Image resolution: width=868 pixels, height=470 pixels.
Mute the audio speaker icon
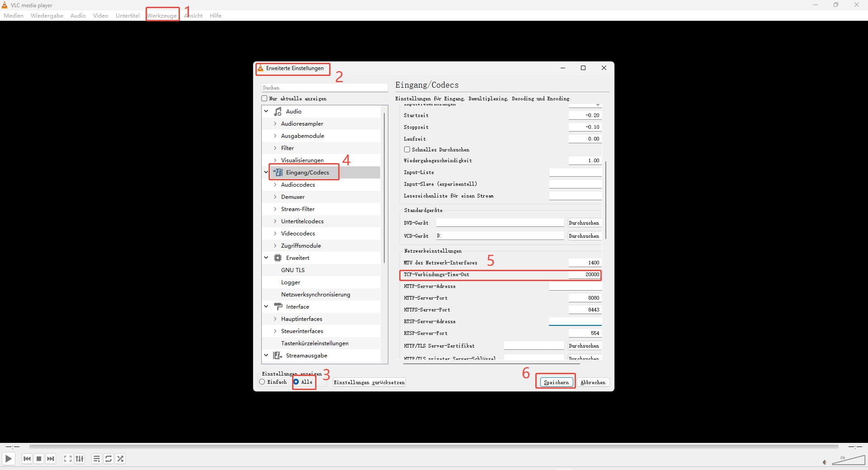pos(824,462)
